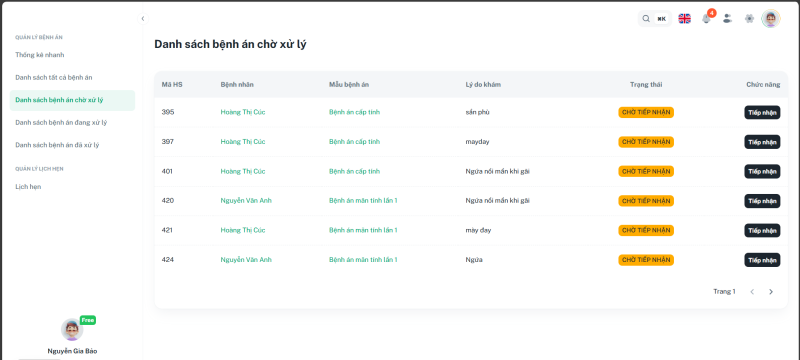This screenshot has height=360, width=800.
Task: Switch language via the UK flag icon
Action: click(684, 19)
